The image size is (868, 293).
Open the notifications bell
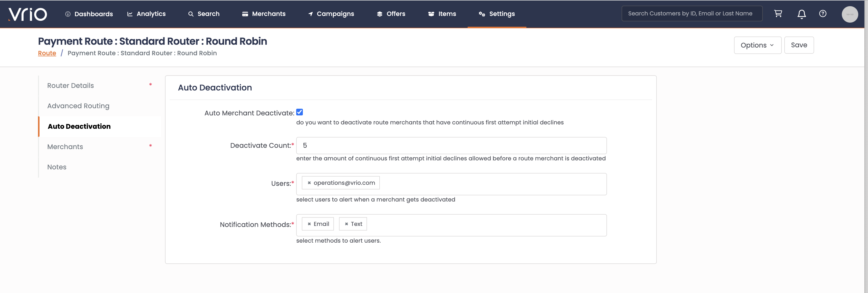click(802, 14)
